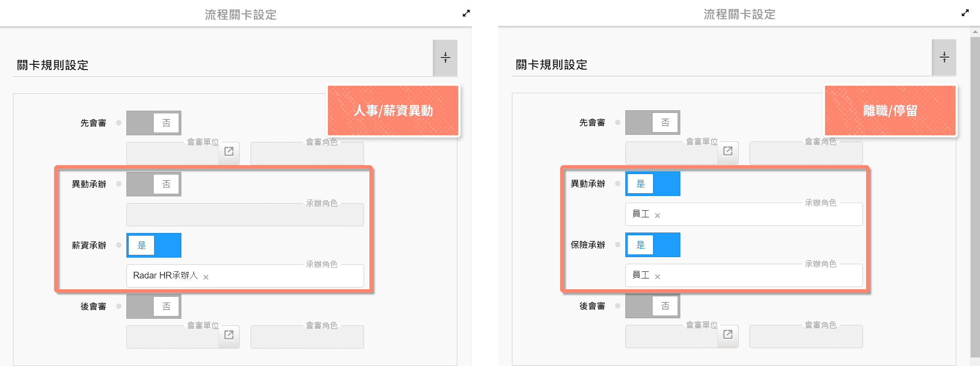Remove 員工 tag from right 異動承辦 role
The height and width of the screenshot is (366, 980).
click(658, 216)
